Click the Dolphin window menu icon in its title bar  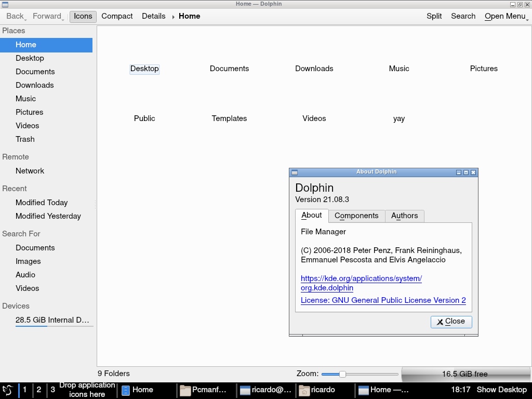coord(5,4)
